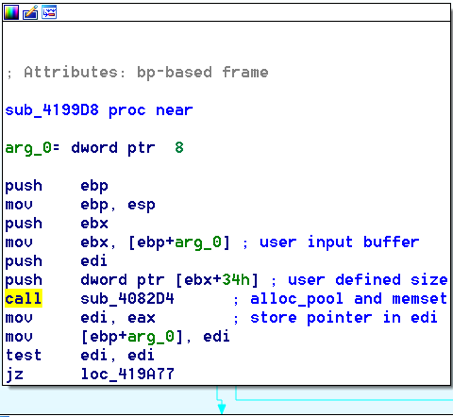453x417 pixels.
Task: Select the sub_4199D8 function name
Action: click(x=52, y=110)
